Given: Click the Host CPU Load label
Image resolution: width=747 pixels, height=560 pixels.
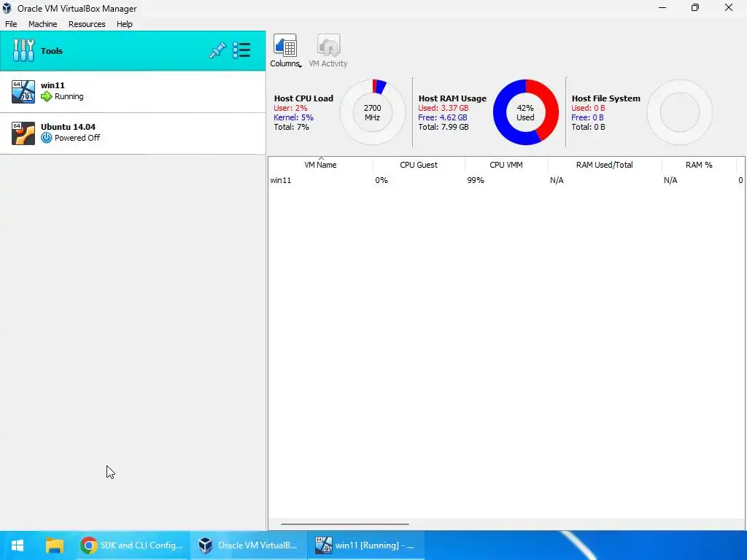Looking at the screenshot, I should 303,98.
